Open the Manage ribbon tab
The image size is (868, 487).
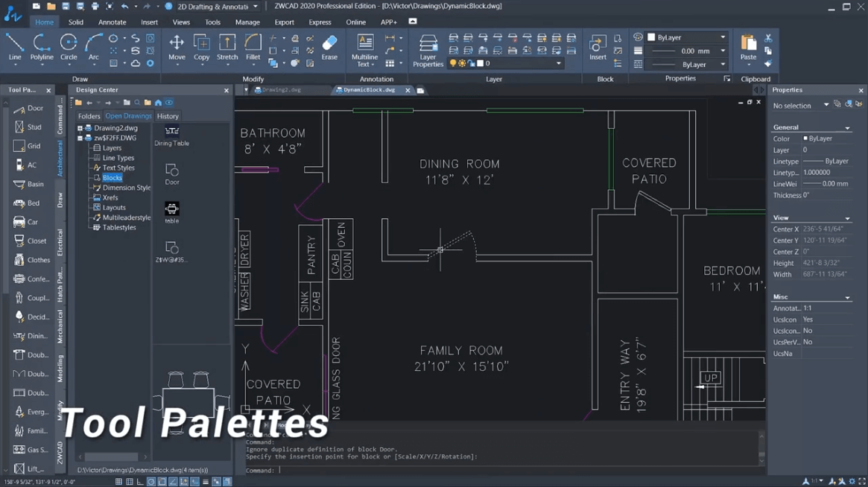pos(247,22)
